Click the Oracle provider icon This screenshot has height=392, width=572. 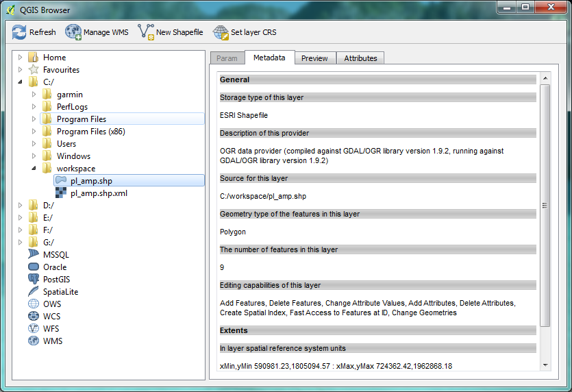click(33, 267)
